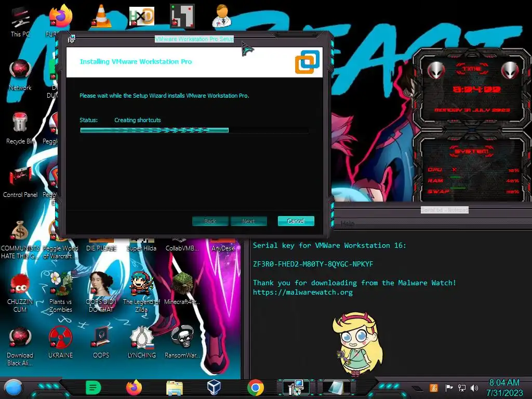Open the OOPS DID I DO THAT portrait icon

[101, 292]
